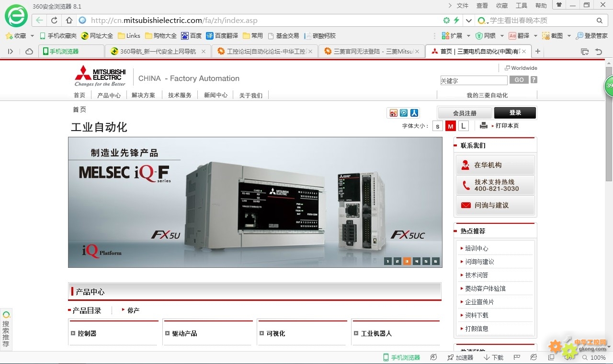The width and height of the screenshot is (613, 364).
Task: Restore closed tab with undo arrow icon
Action: 599,51
